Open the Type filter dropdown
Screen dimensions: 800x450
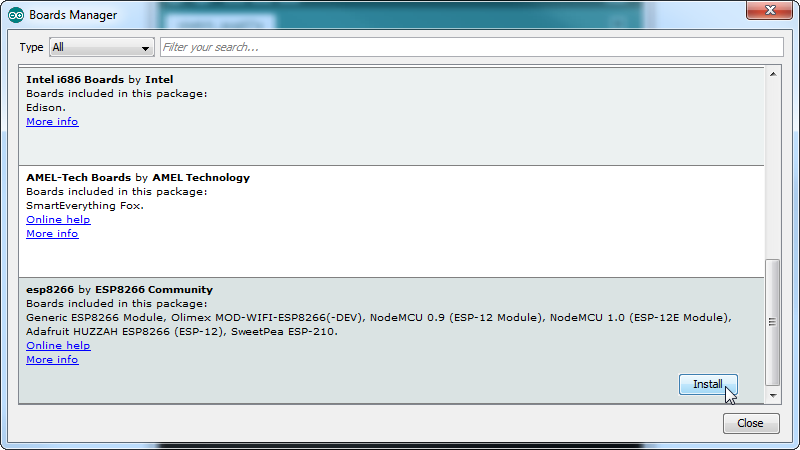coord(101,47)
